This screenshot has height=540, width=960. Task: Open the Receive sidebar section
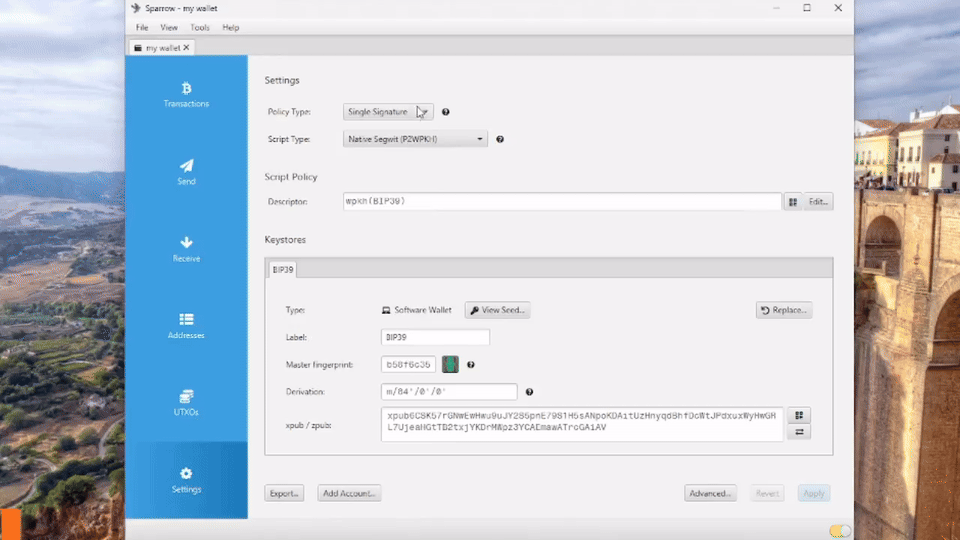pyautogui.click(x=186, y=249)
